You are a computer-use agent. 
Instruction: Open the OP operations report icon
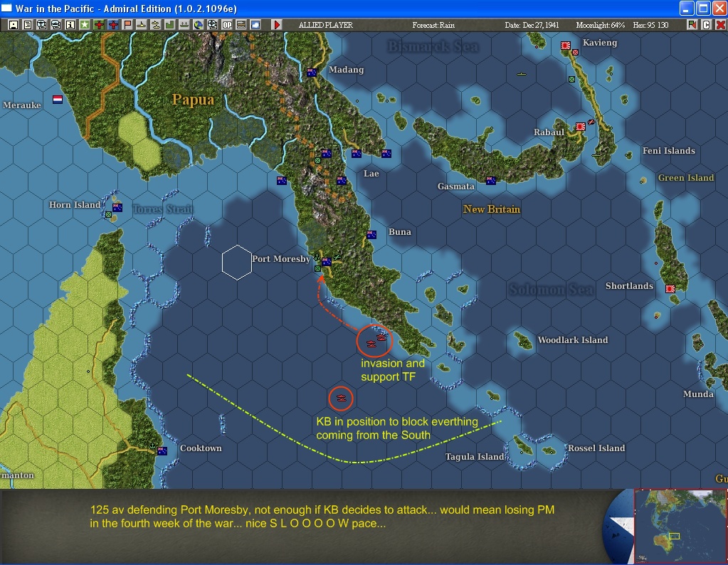pos(226,25)
